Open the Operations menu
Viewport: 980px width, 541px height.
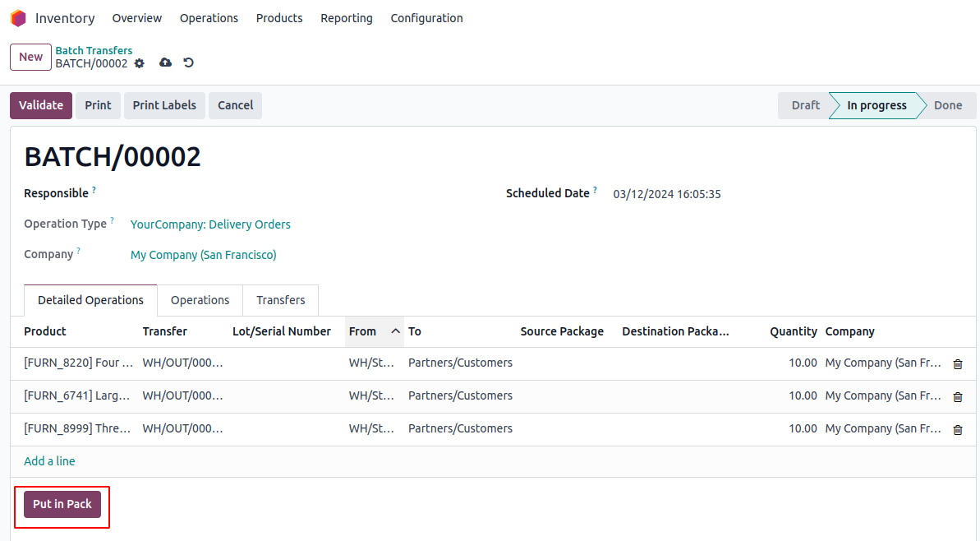click(209, 18)
